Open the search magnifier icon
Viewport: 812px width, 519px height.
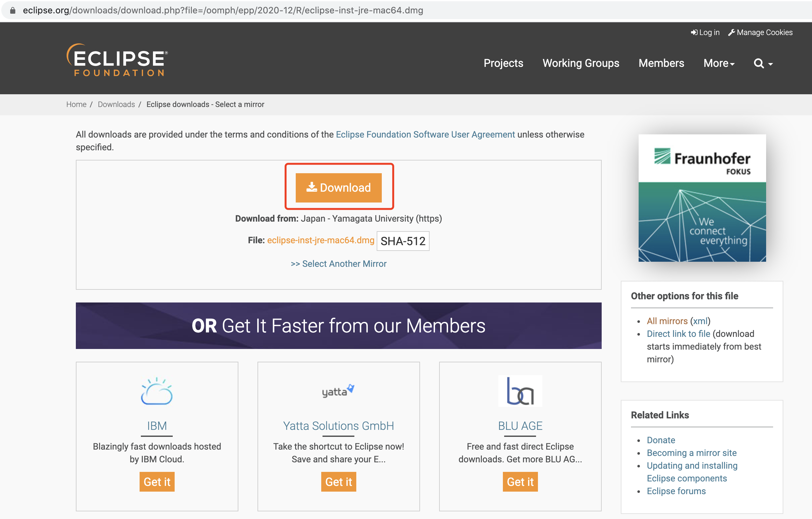(758, 63)
